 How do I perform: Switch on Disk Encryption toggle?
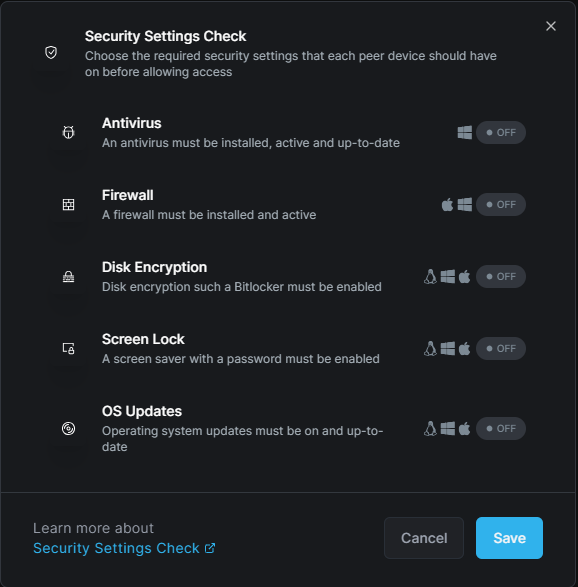[x=501, y=277]
